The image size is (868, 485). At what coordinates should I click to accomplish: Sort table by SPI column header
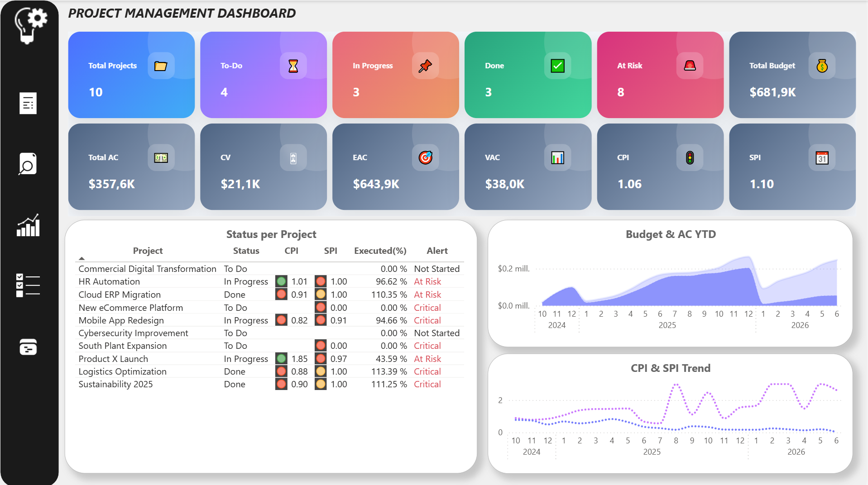(331, 251)
